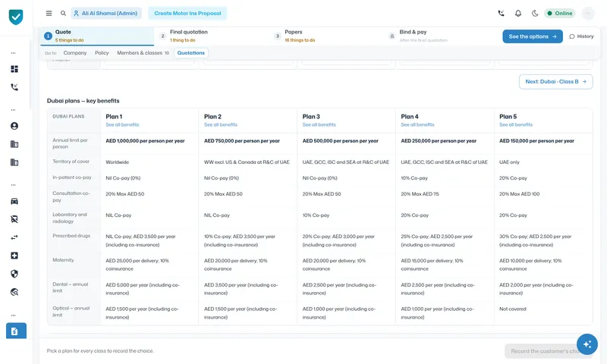Screen dimensions: 607x364
Task: Click See all benefits under Plan 1
Action: tap(122, 124)
